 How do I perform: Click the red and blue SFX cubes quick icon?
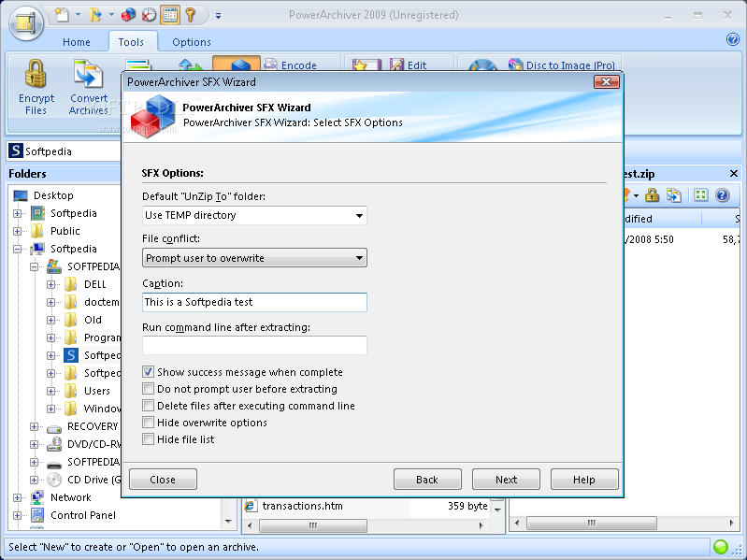coord(128,15)
